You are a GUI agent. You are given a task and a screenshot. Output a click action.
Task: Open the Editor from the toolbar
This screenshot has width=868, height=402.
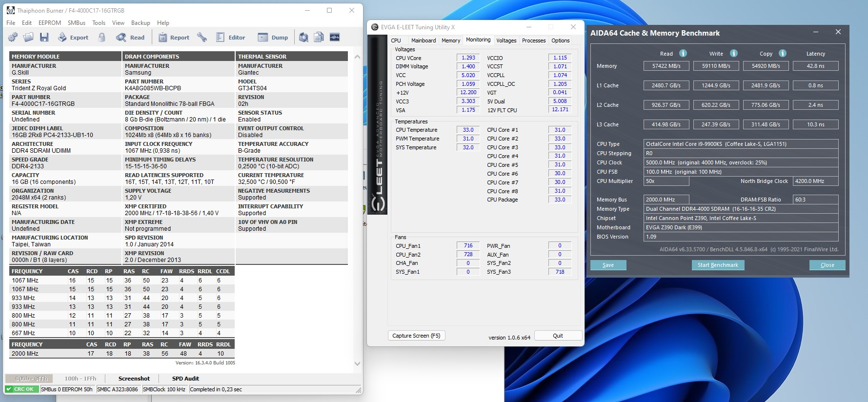[x=230, y=37]
